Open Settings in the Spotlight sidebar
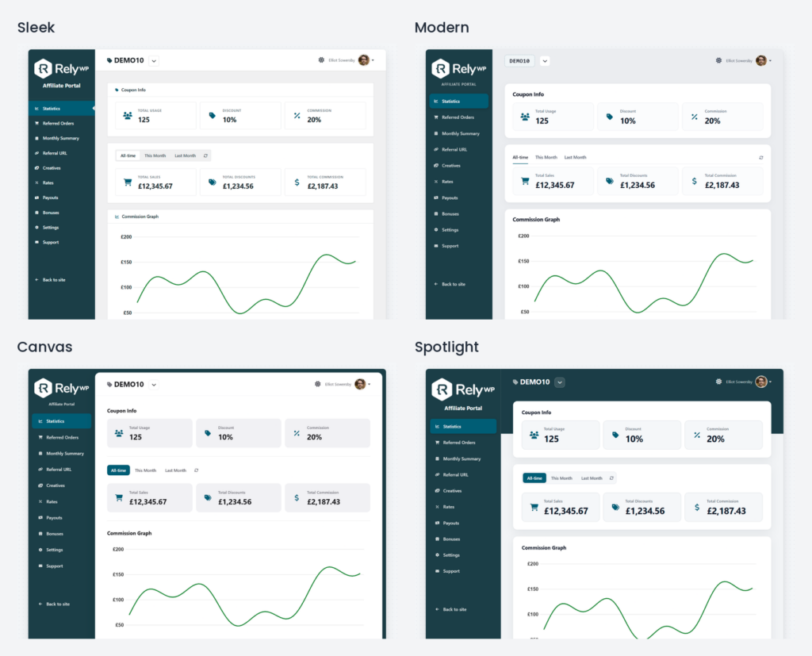 [x=463, y=555]
